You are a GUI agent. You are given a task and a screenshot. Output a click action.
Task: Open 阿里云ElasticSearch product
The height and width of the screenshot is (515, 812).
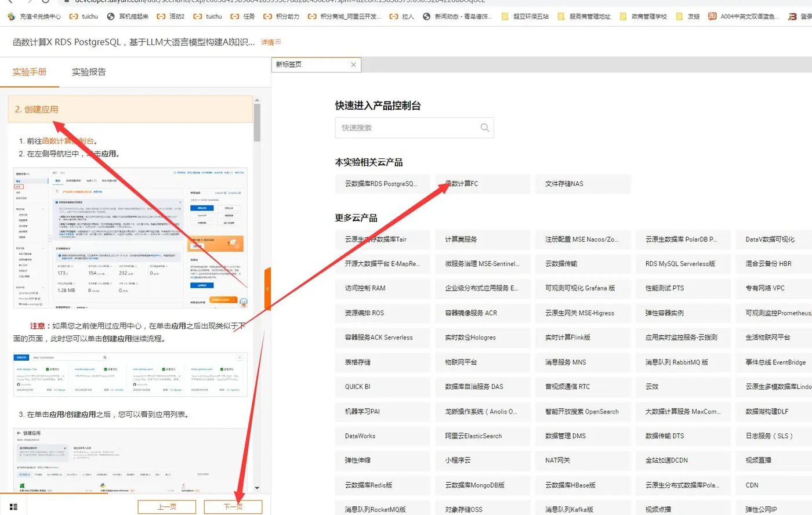click(x=483, y=436)
